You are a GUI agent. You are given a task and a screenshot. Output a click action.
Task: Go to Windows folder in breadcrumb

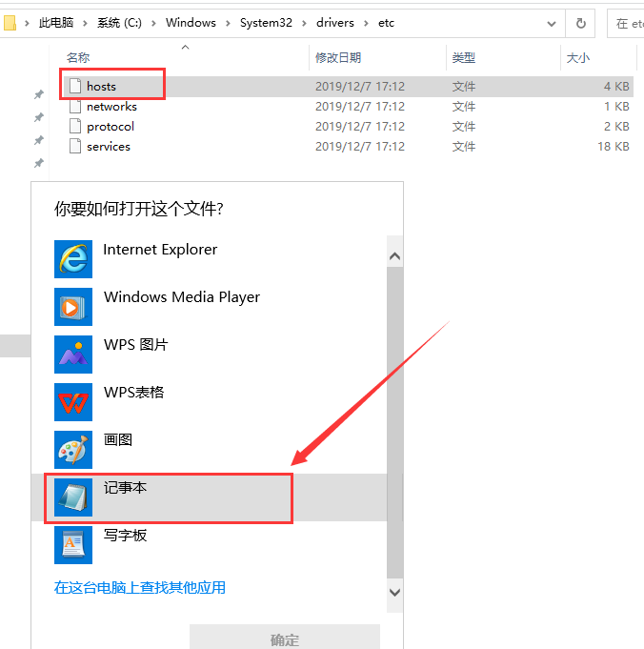191,23
